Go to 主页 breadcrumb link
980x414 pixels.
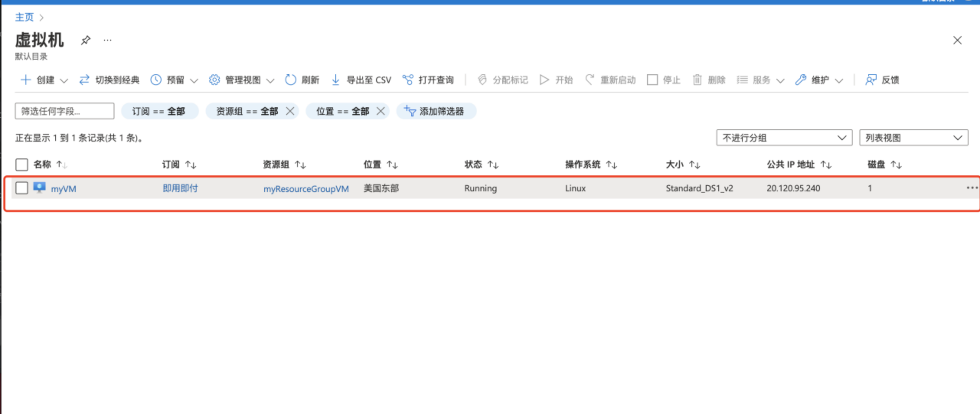click(x=24, y=17)
